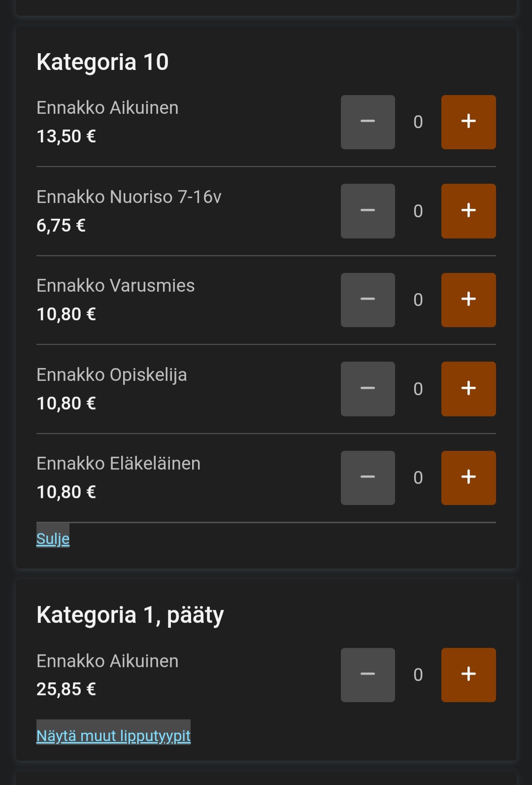The width and height of the screenshot is (532, 785).
Task: Click the Ennakko Varusmies quantity number
Action: click(x=418, y=300)
